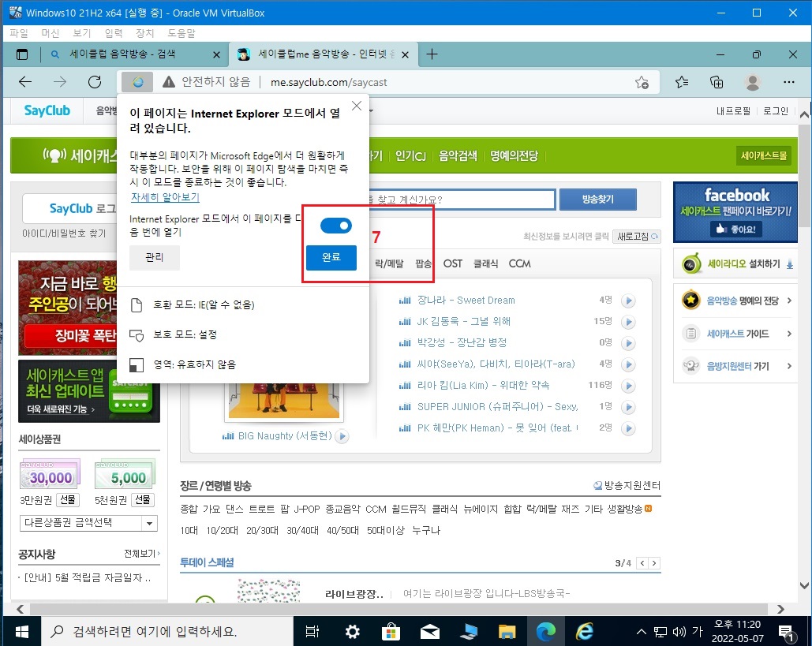Click the 새로고침 refresh button
Image resolution: width=812 pixels, height=646 pixels.
pyautogui.click(x=637, y=237)
